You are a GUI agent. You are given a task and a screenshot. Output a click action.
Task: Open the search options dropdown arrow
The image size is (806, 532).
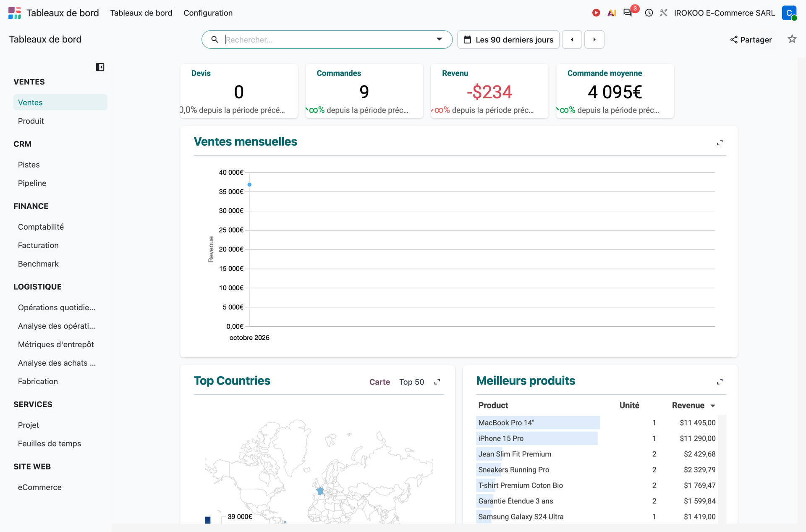(x=439, y=39)
